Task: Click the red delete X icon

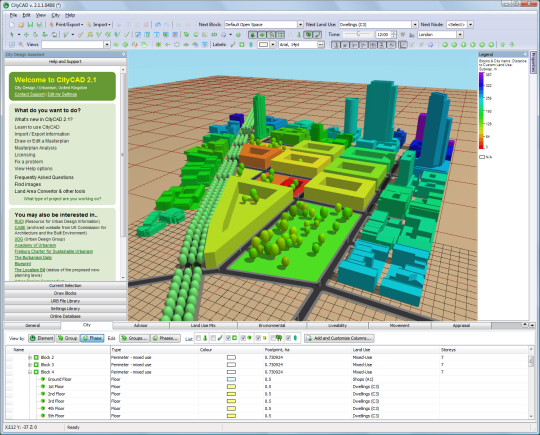Action: coord(146,24)
